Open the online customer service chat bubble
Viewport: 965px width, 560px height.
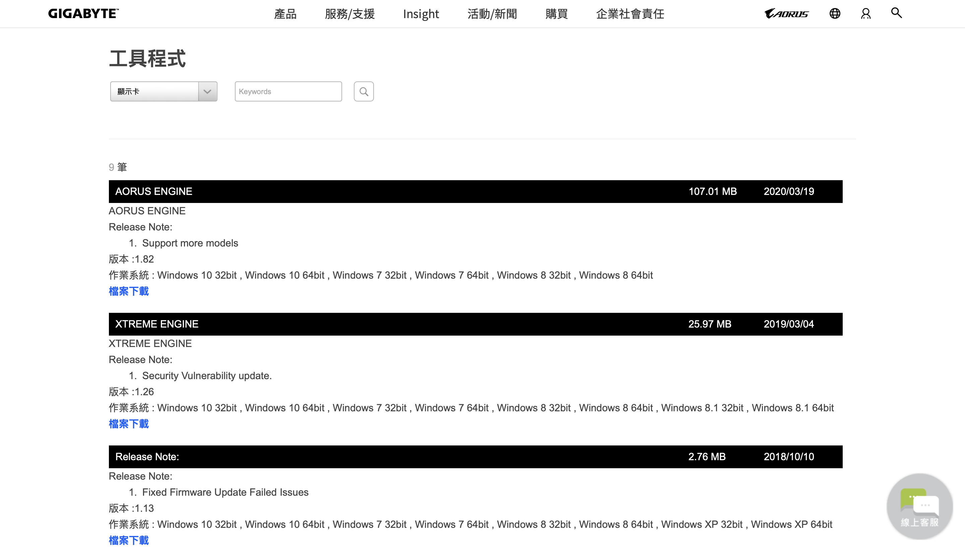click(920, 506)
